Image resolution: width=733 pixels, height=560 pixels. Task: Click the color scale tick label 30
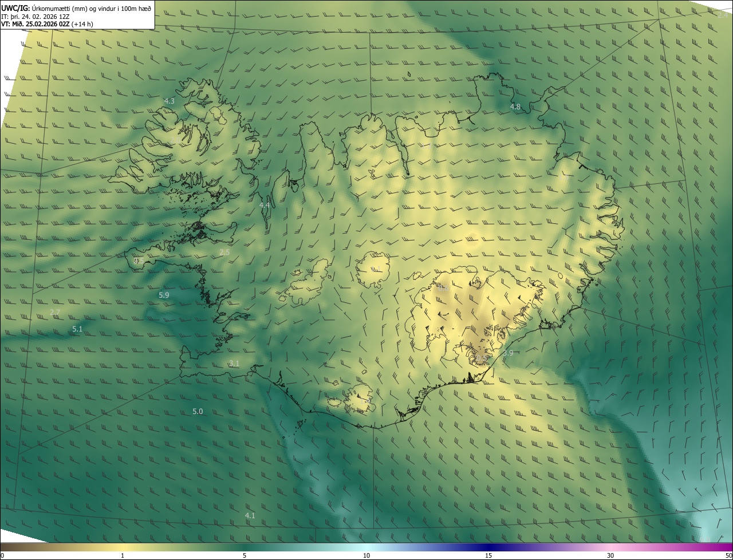pyautogui.click(x=610, y=555)
